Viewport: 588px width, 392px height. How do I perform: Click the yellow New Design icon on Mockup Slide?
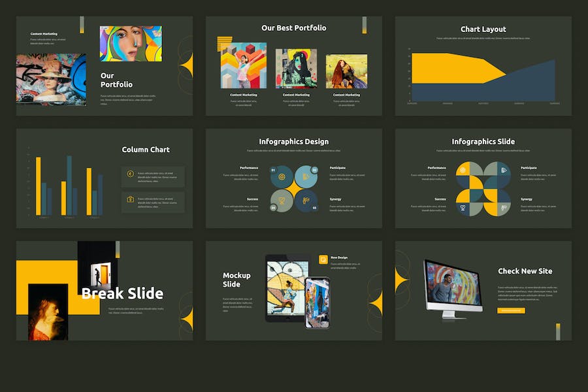(323, 259)
